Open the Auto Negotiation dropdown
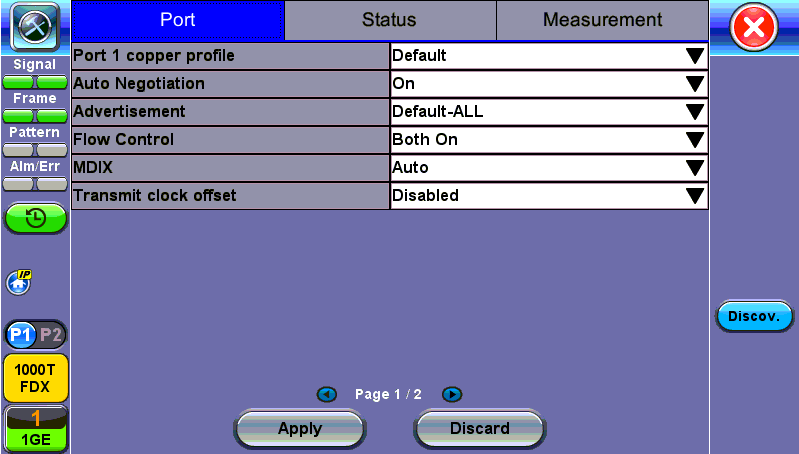Image resolution: width=799 pixels, height=454 pixels. pos(548,84)
